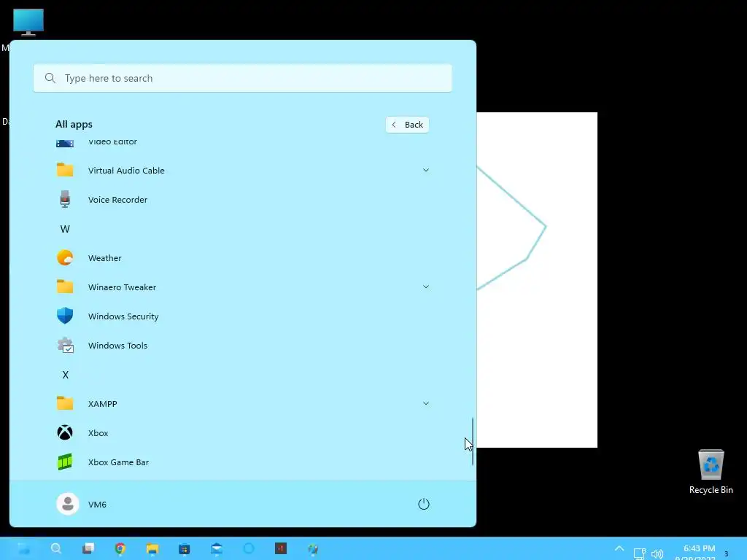
Task: Launch Voice Recorder microphone icon
Action: [65, 199]
